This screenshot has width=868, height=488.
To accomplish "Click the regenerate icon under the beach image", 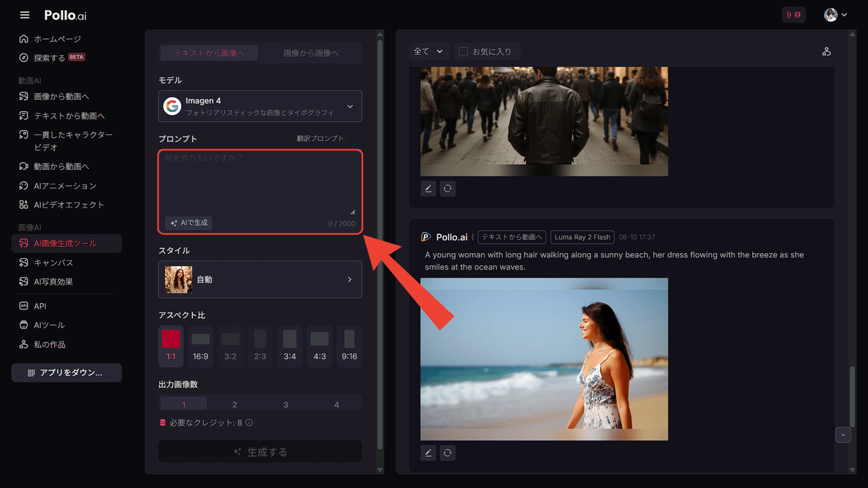I will pos(448,453).
